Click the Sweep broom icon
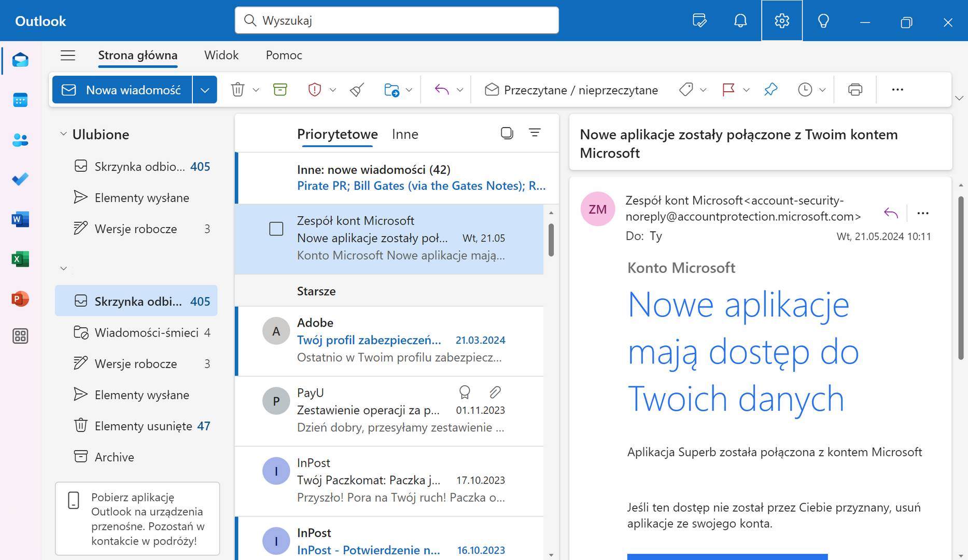 click(x=357, y=90)
